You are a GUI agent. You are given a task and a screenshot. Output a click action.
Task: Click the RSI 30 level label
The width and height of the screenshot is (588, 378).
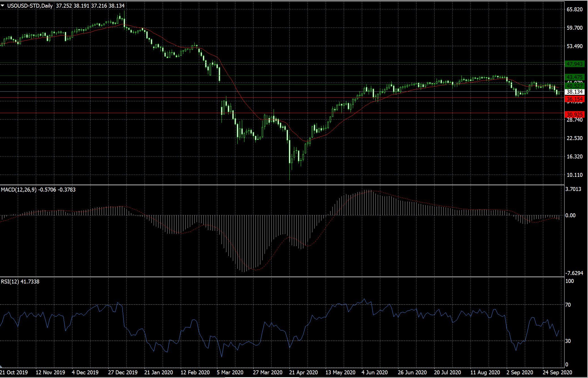pyautogui.click(x=568, y=341)
